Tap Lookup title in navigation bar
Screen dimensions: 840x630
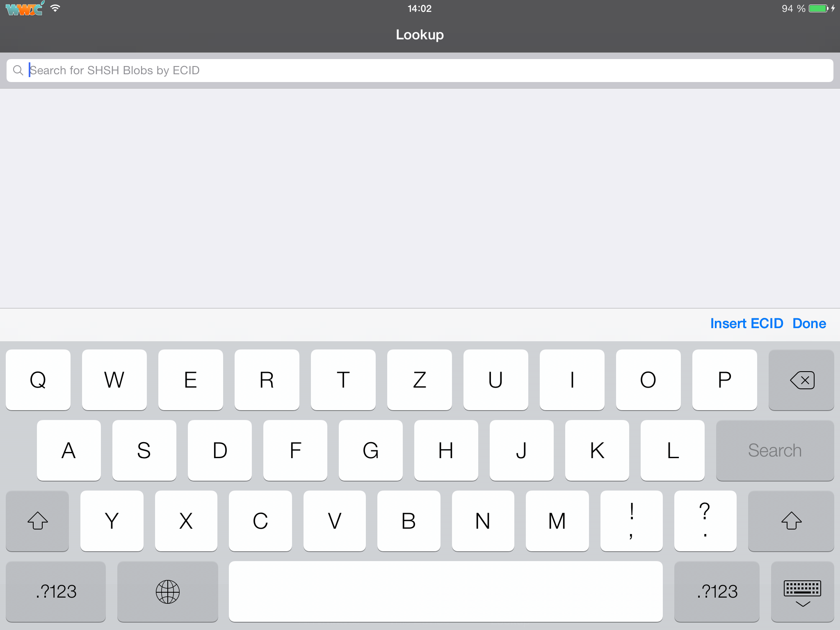click(419, 34)
